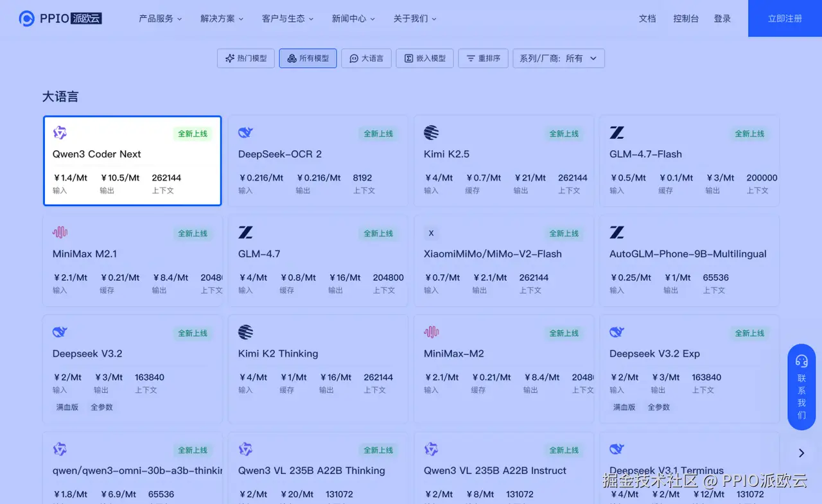This screenshot has width=822, height=504.
Task: Click the 204800 context value on GLM-4.7 card
Action: pos(389,277)
